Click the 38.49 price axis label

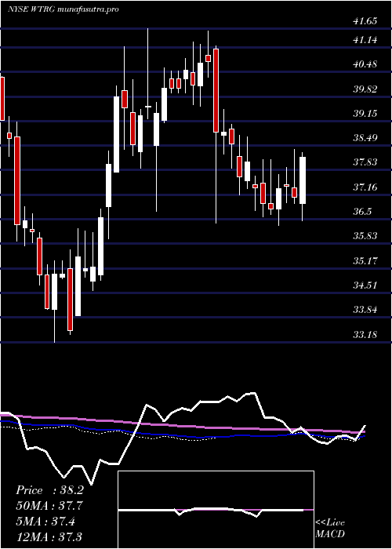click(x=365, y=138)
